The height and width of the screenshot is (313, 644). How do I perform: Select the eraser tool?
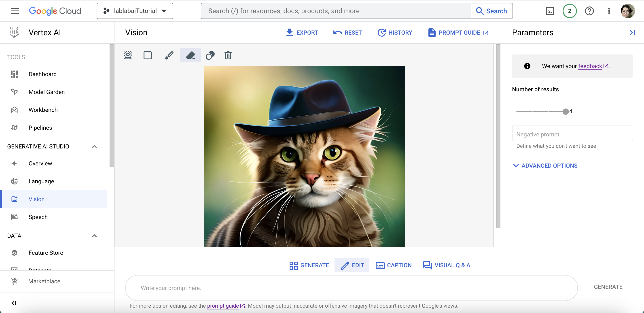point(191,55)
